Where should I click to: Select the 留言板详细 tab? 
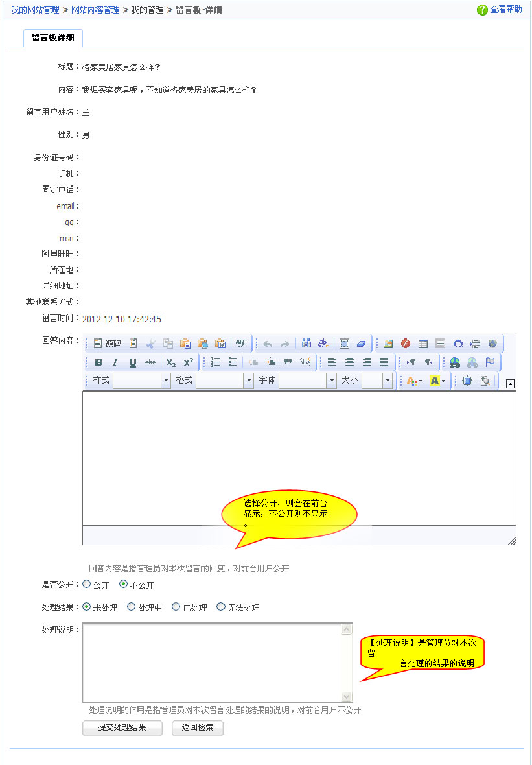pyautogui.click(x=52, y=38)
